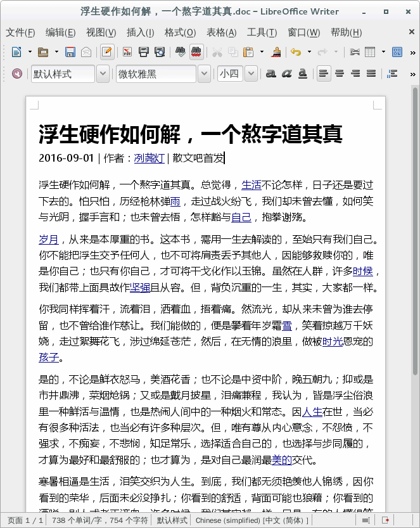Screen dimensions: 420x528
Task: Follow the 岁月 hyperlink
Action: click(x=49, y=240)
